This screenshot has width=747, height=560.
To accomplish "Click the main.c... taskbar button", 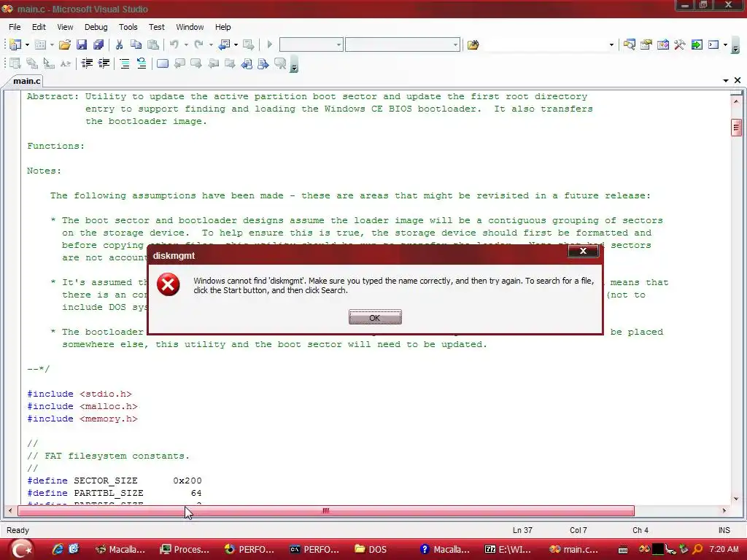I will coord(573,549).
